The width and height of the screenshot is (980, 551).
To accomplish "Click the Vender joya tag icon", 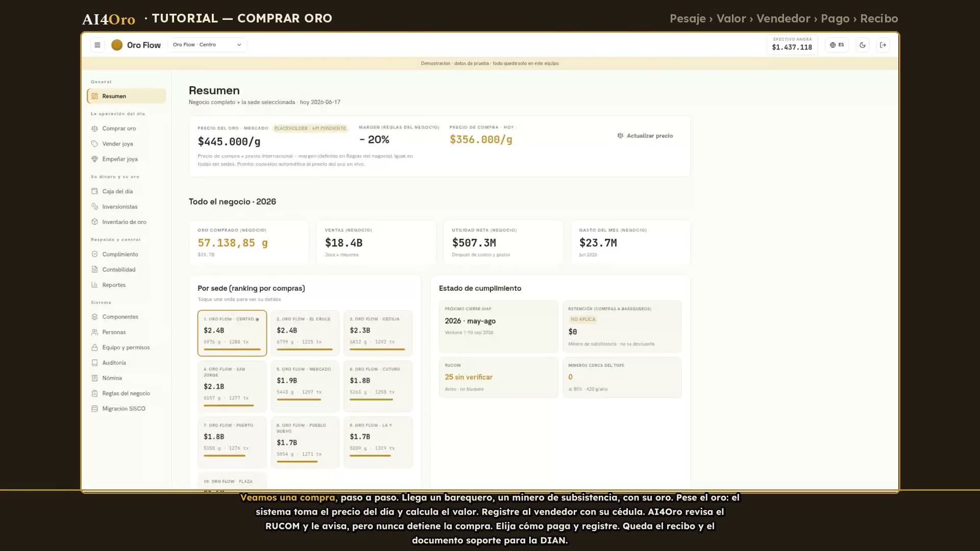I will (x=94, y=144).
